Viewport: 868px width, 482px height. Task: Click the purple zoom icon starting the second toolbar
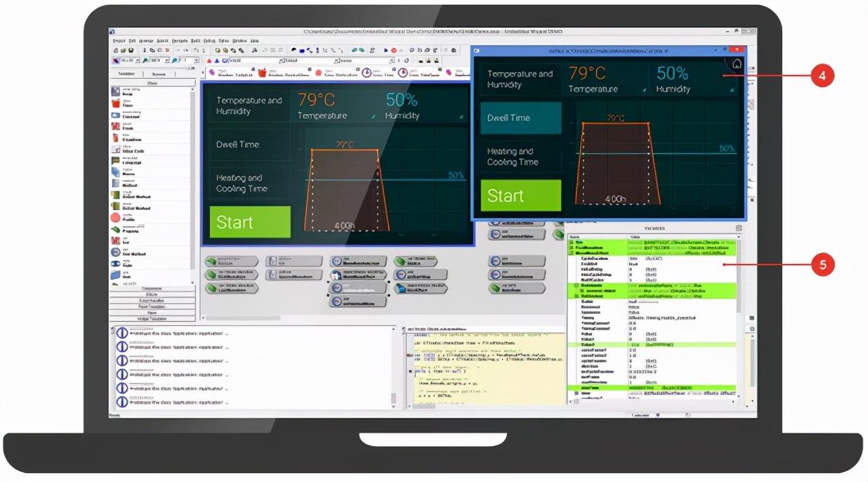116,60
